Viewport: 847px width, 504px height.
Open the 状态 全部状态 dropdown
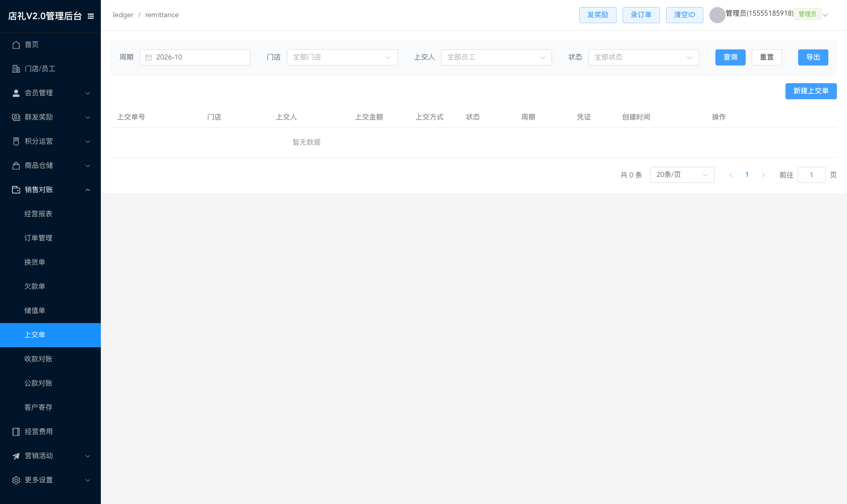[644, 57]
